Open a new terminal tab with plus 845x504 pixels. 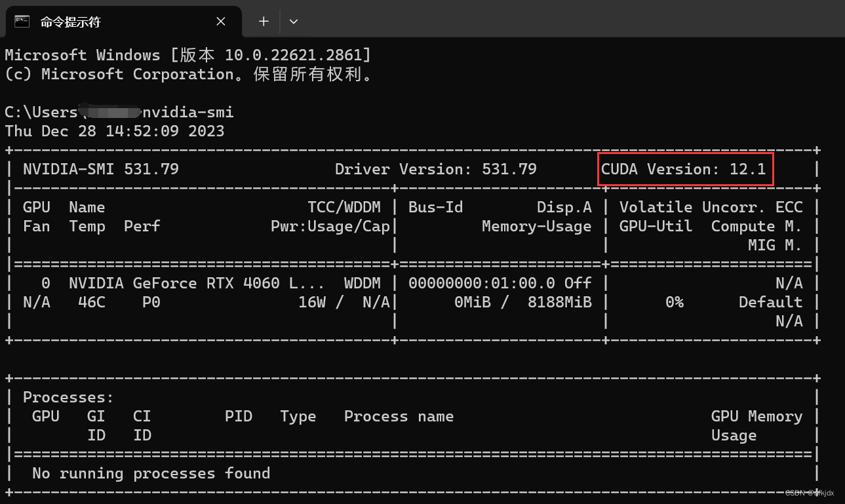coord(264,22)
